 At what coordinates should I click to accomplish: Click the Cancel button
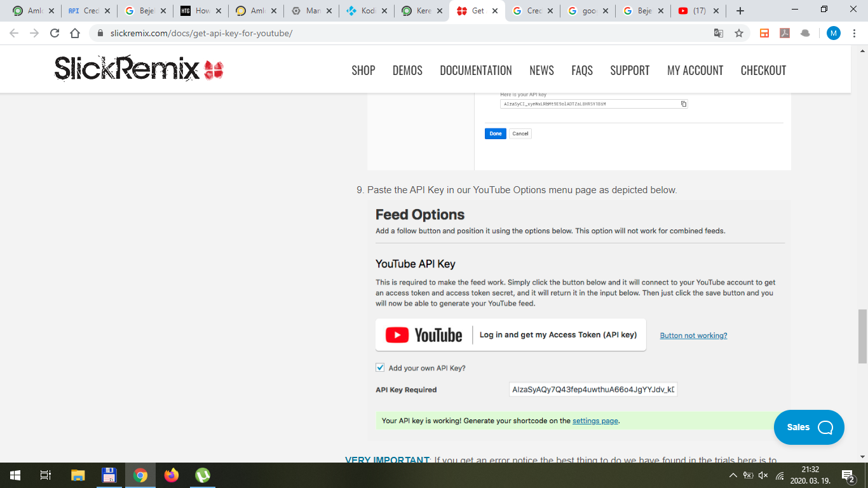pos(520,133)
